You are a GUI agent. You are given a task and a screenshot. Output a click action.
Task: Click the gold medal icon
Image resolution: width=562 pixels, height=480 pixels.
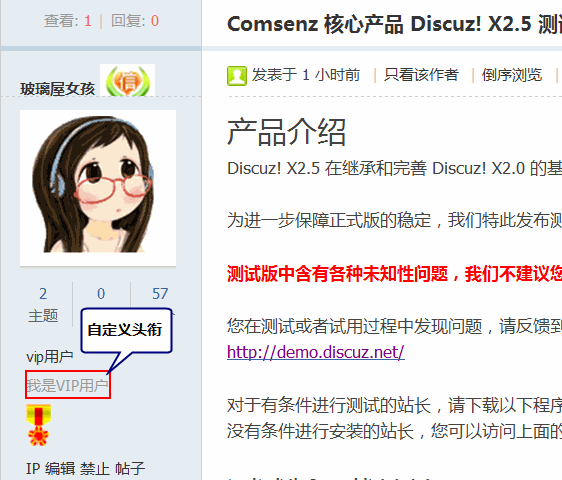point(39,426)
